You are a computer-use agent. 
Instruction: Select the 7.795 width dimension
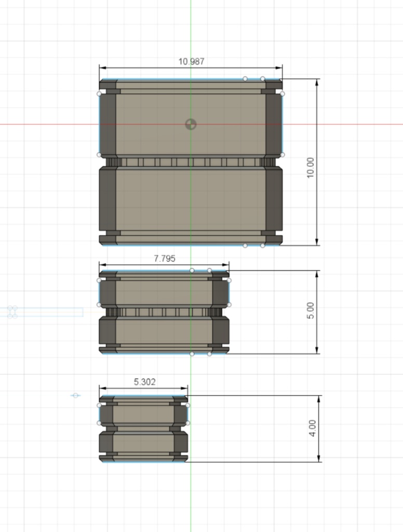[x=165, y=259]
